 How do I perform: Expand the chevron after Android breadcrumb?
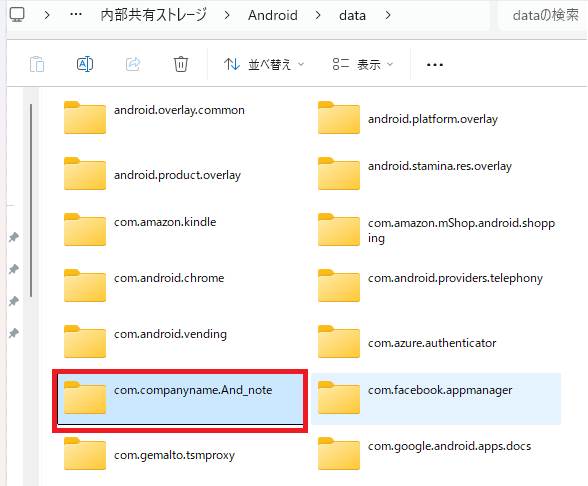point(318,15)
